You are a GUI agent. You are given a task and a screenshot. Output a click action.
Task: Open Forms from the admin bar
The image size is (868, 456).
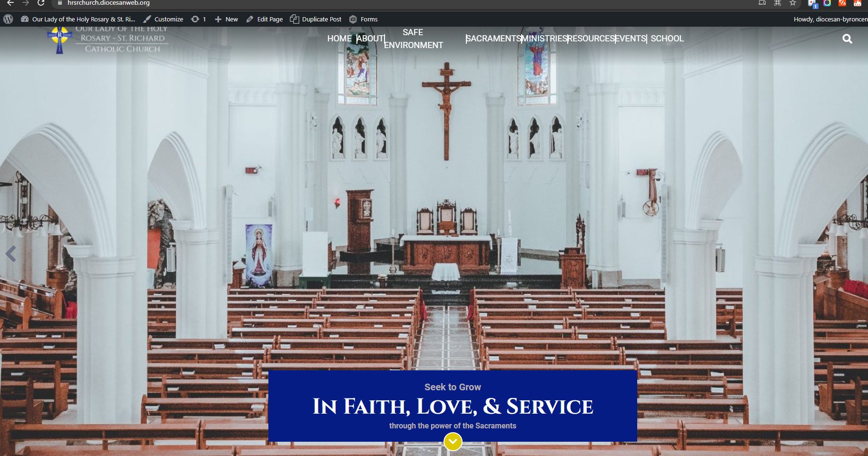[364, 19]
